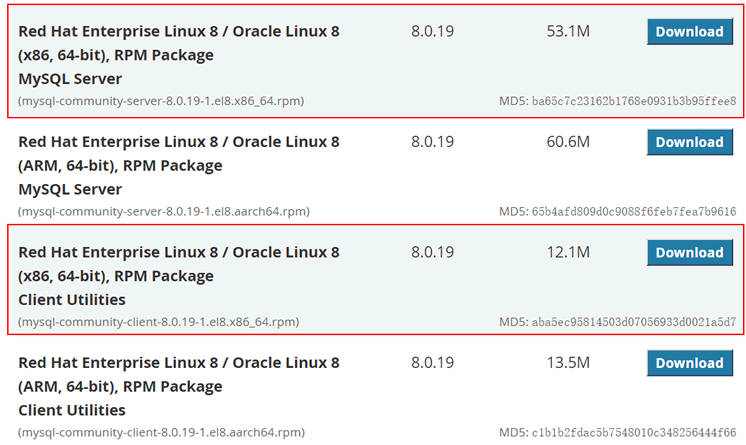This screenshot has width=746, height=445.
Task: Select MD5 hash starting with ba65c7c
Action: [634, 101]
